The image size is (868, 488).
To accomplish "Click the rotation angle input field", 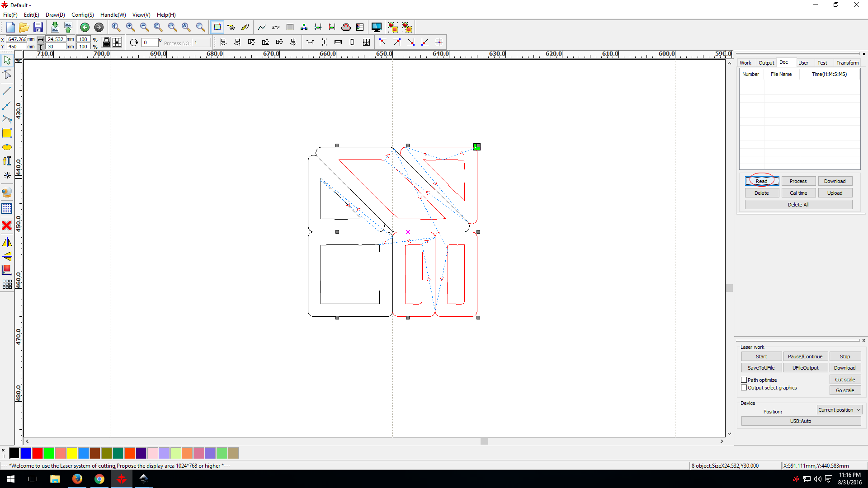I will pyautogui.click(x=150, y=42).
